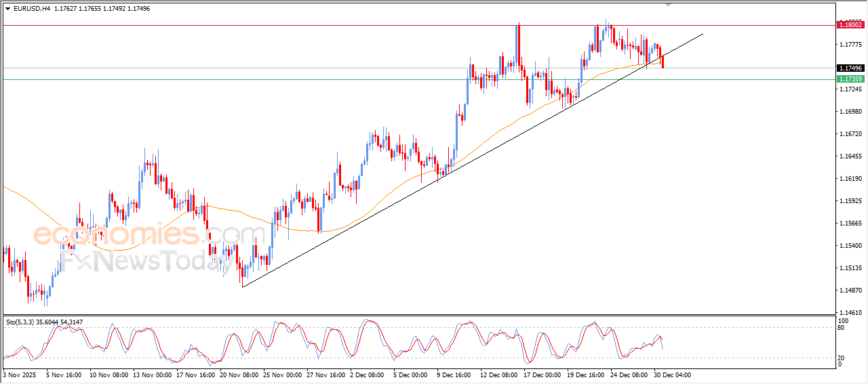Click the 10 Nov 08:00 time label
Viewport: 868px width, 384px height.
[109, 375]
